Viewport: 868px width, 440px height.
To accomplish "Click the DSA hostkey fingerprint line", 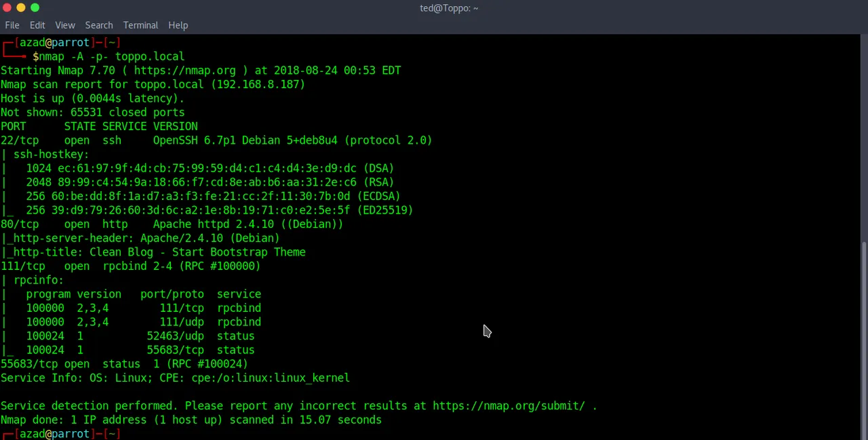I will coord(197,168).
